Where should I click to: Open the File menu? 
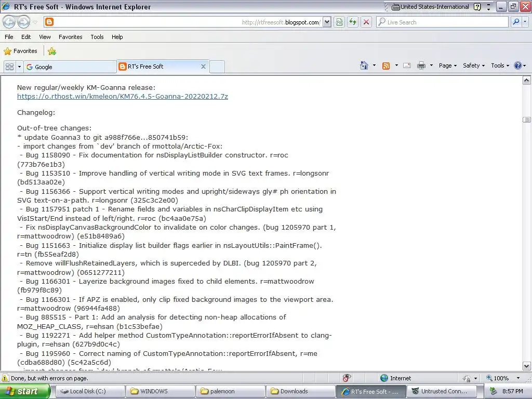(x=9, y=37)
